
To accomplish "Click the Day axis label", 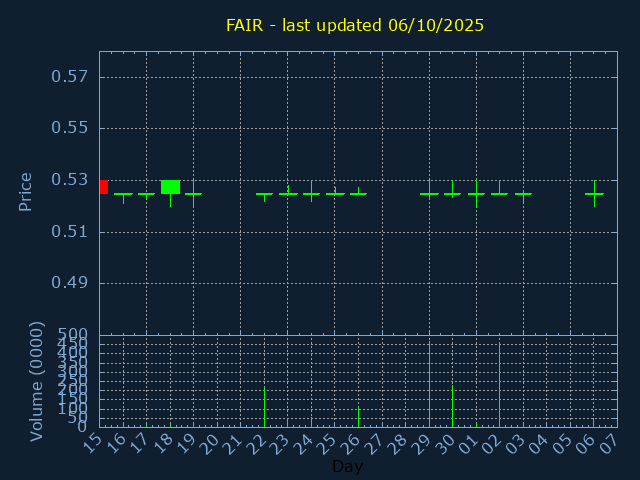I will (x=347, y=467).
